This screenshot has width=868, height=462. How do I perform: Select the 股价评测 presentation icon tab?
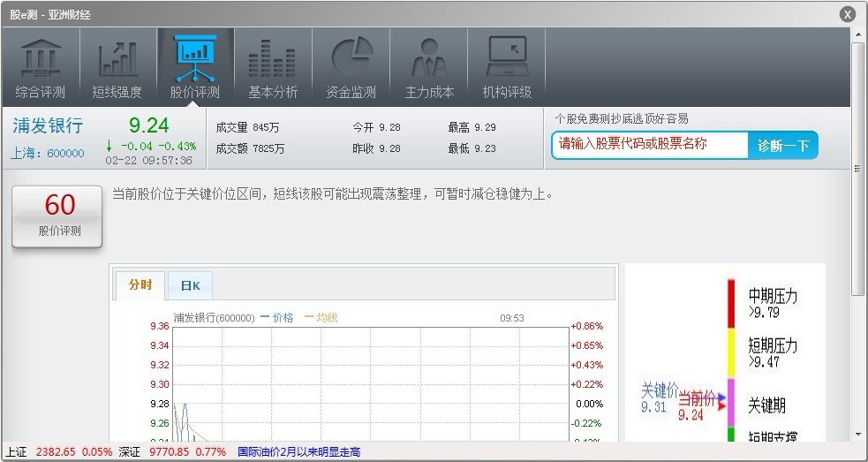coord(195,67)
